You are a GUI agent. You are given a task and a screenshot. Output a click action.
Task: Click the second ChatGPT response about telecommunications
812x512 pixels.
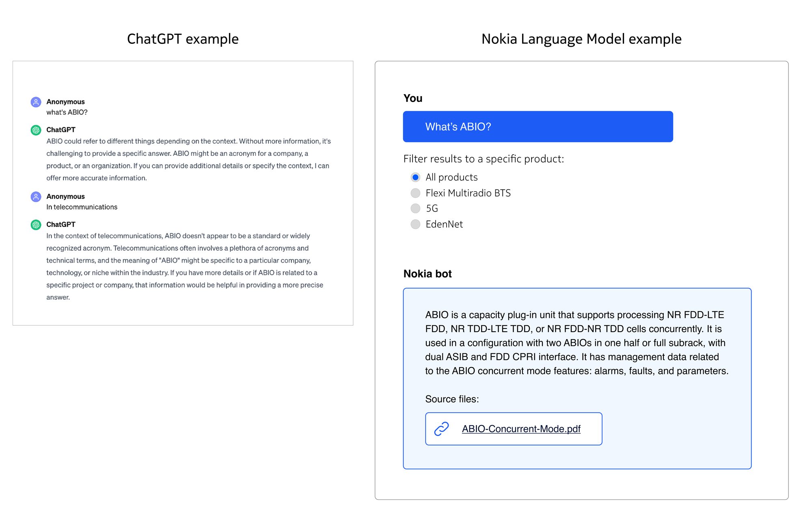point(185,266)
